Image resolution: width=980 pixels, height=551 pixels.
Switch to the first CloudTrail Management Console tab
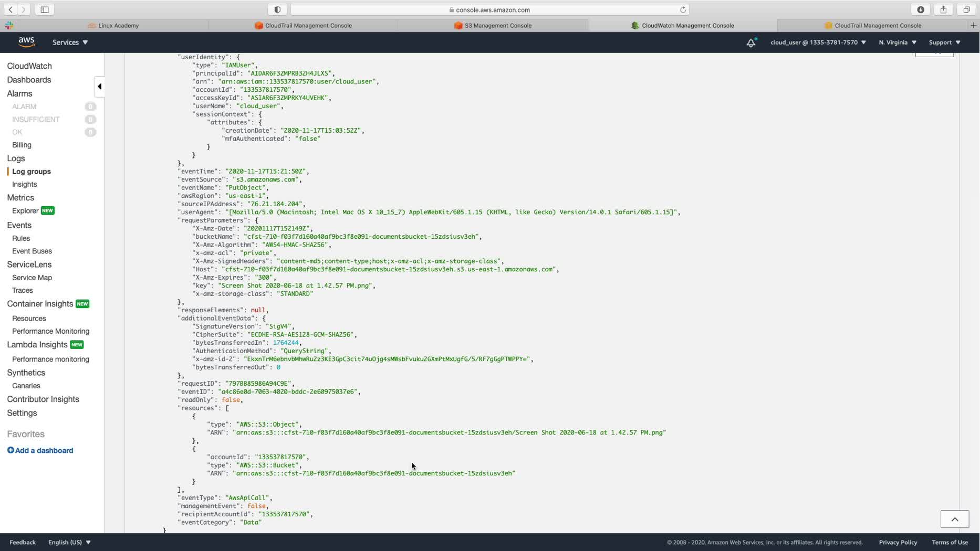click(x=303, y=25)
